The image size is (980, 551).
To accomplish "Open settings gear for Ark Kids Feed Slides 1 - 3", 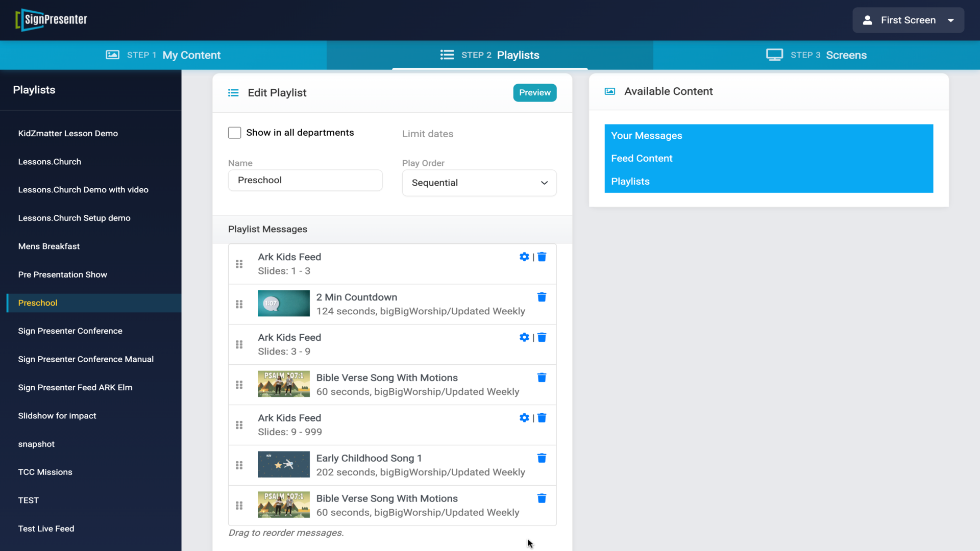I will (524, 257).
